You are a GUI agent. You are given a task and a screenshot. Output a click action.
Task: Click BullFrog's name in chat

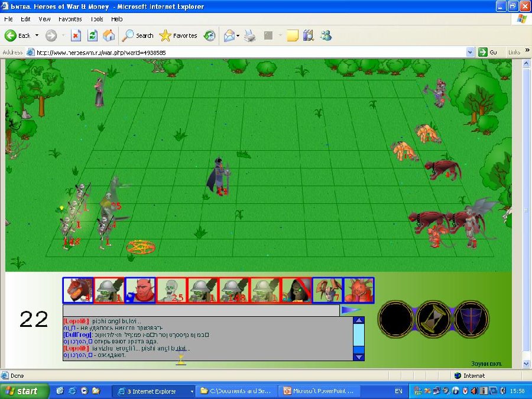77,335
